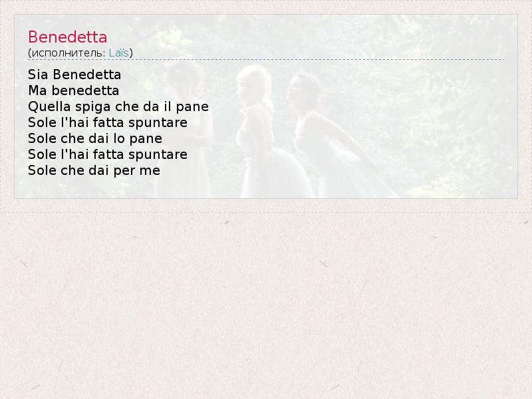Click the leftmost faded figure in the photo
The width and height of the screenshot is (532, 399).
[x=185, y=129]
